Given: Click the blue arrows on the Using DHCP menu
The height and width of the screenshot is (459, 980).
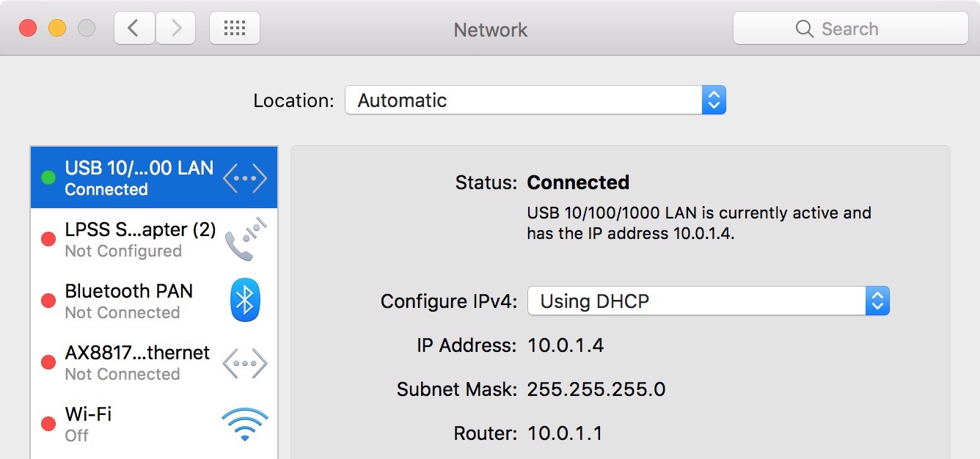Looking at the screenshot, I should (x=877, y=301).
